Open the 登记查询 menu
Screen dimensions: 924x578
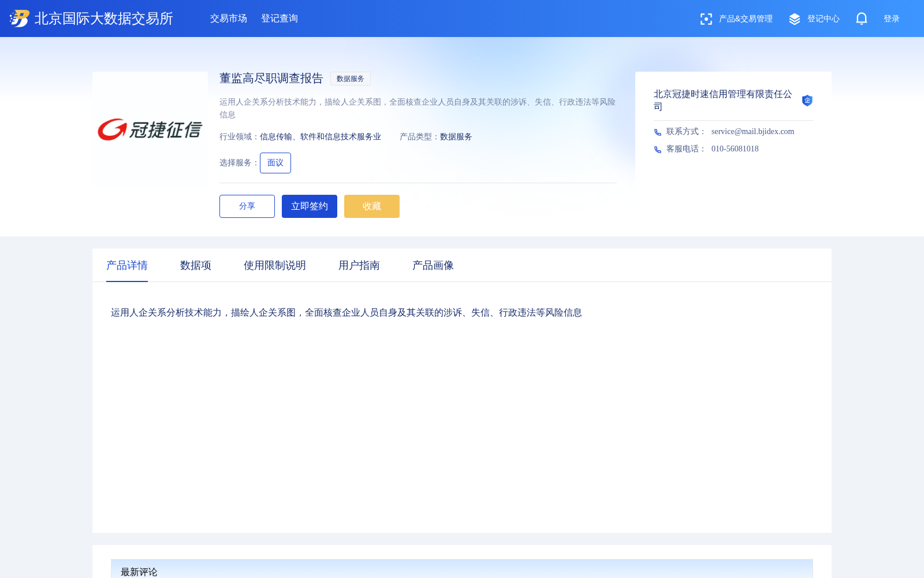280,18
